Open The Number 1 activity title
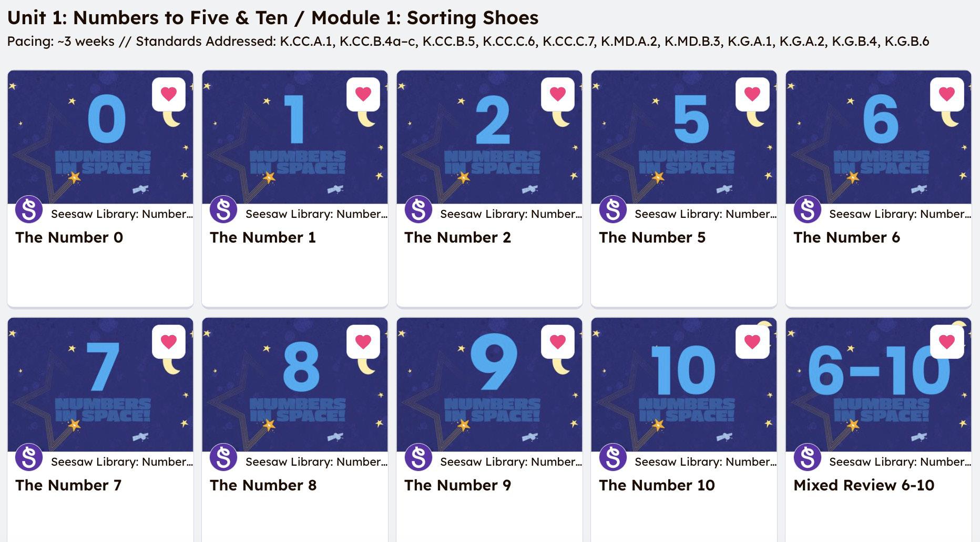This screenshot has height=542, width=980. [x=263, y=237]
